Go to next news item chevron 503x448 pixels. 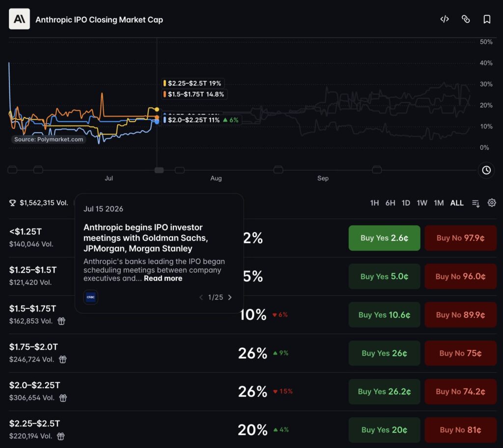[x=230, y=298]
